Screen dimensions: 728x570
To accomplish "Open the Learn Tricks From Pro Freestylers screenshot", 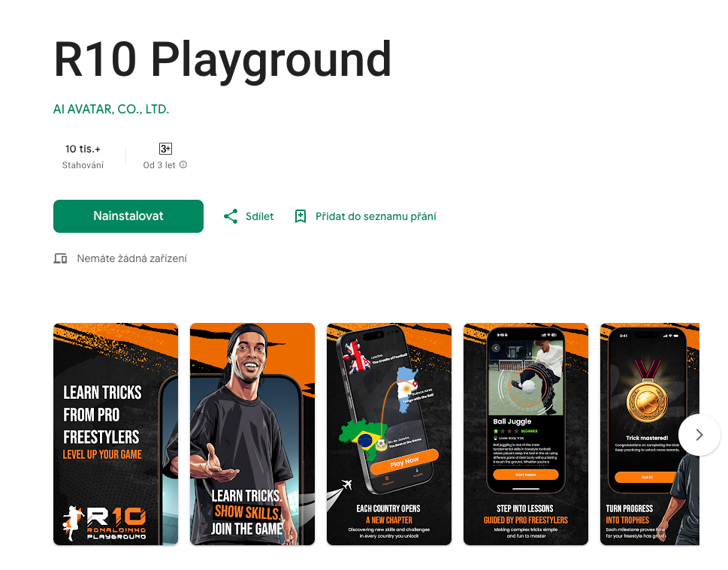I will pyautogui.click(x=116, y=434).
